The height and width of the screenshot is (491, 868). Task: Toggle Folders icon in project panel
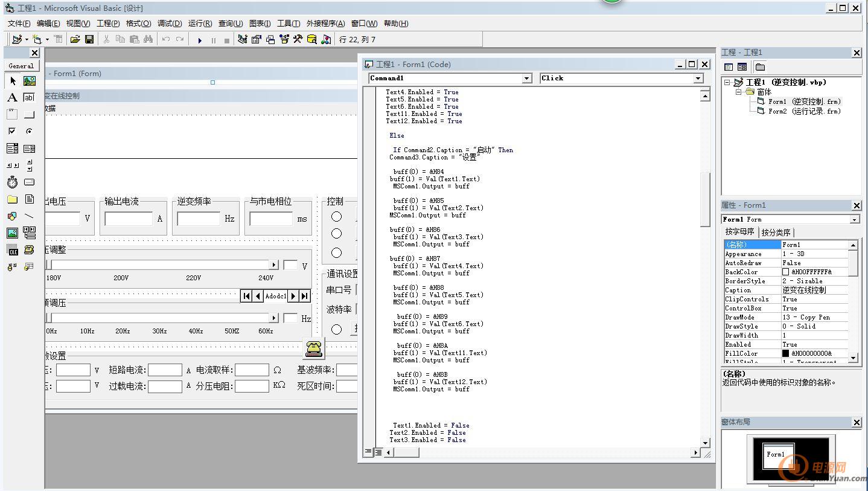[x=760, y=67]
